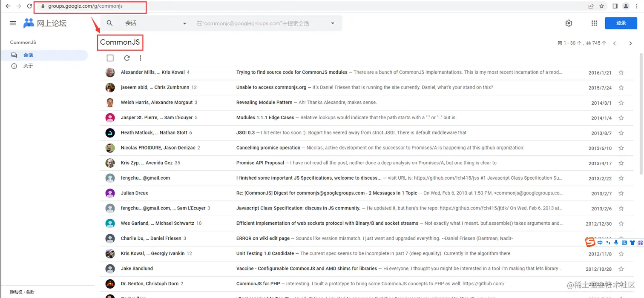Click the browser address bar URL
The image size is (644, 298).
pos(85,6)
